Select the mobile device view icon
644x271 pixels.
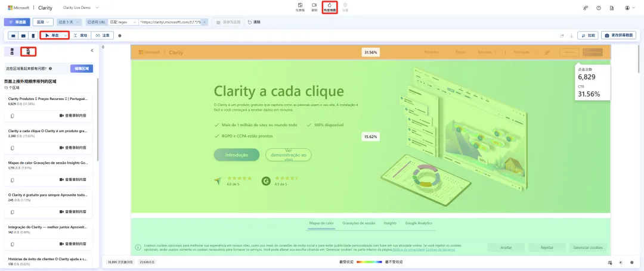33,36
